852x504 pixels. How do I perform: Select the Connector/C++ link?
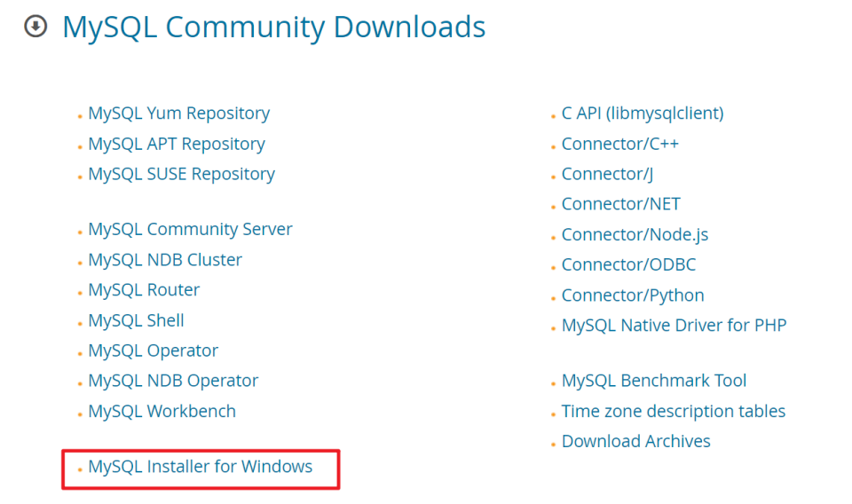click(x=620, y=144)
